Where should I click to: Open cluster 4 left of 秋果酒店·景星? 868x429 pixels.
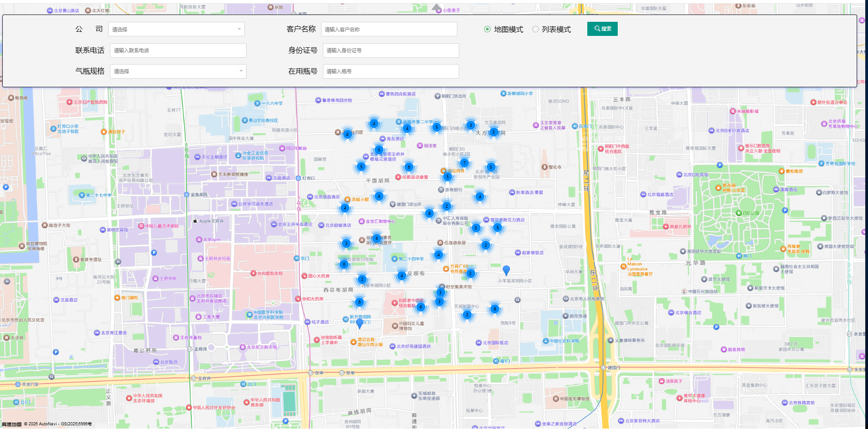tap(480, 196)
